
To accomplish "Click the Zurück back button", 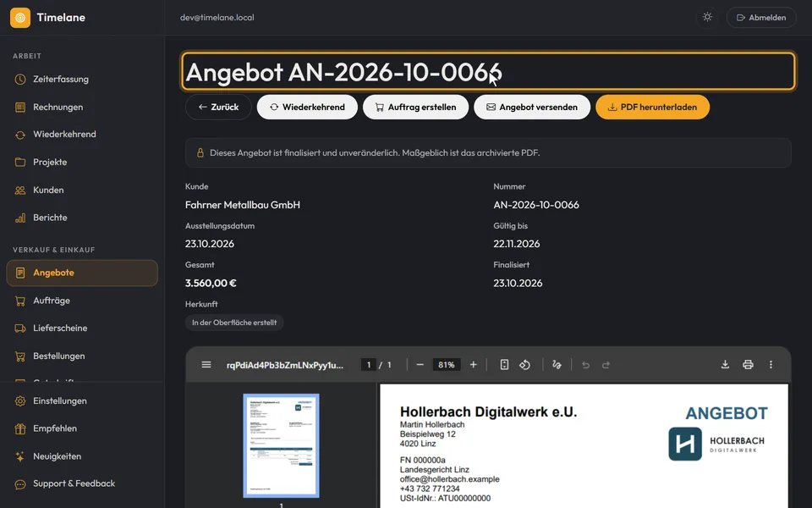I will point(218,108).
